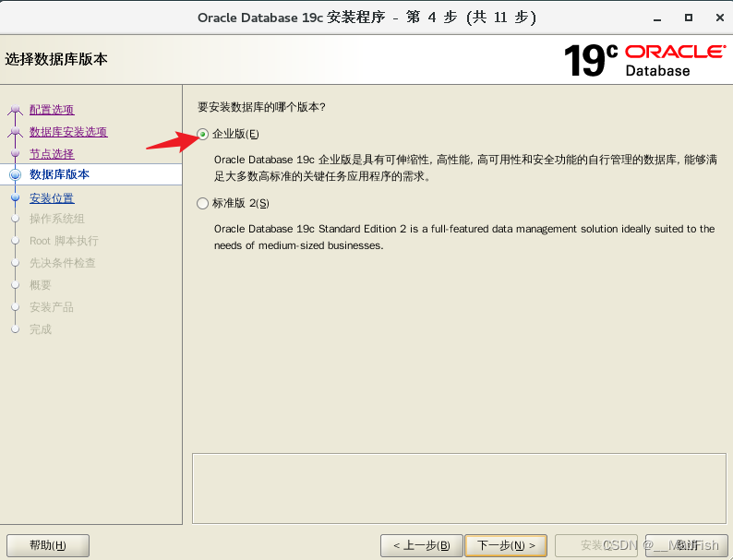Screen dimensions: 733x560
Task: Continue with 下一步(N) button
Action: pos(506,545)
